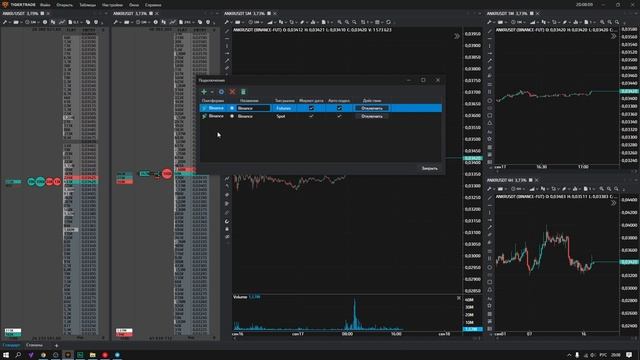The width and height of the screenshot is (640, 360).
Task: Add a new connection with the green plus
Action: click(204, 92)
